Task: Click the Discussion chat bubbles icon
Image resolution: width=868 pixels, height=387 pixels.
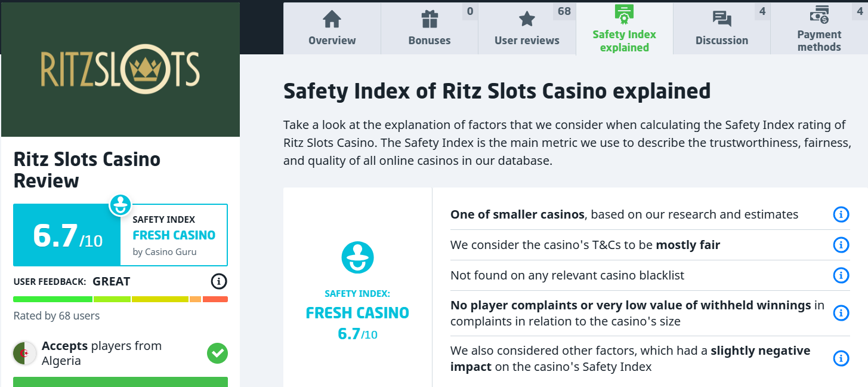Action: click(x=722, y=19)
